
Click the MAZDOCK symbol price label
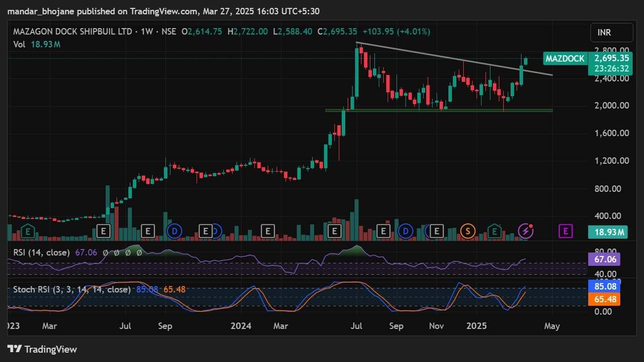coord(564,59)
